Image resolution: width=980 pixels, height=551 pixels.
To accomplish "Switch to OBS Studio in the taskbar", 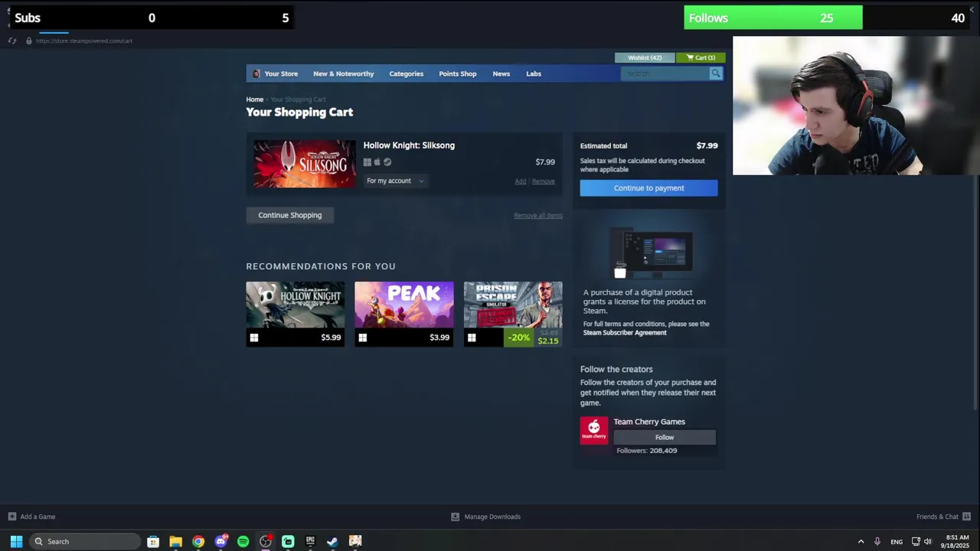I will pyautogui.click(x=266, y=541).
